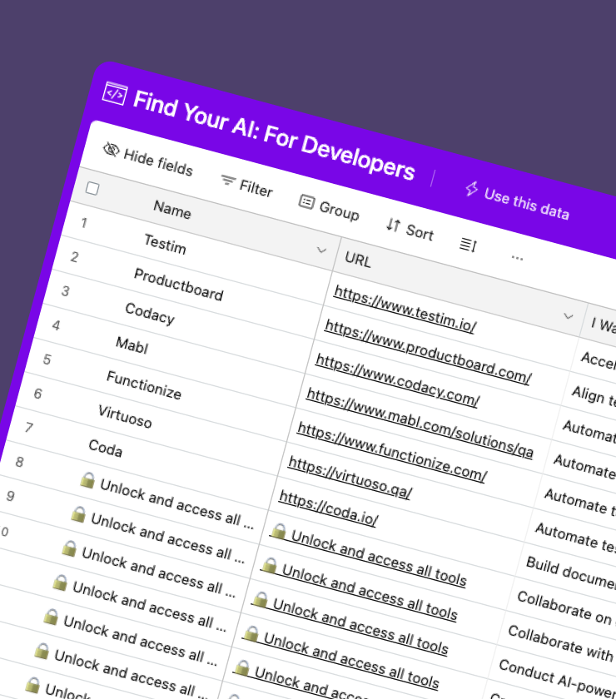Select the Codacy name cell

tap(150, 314)
